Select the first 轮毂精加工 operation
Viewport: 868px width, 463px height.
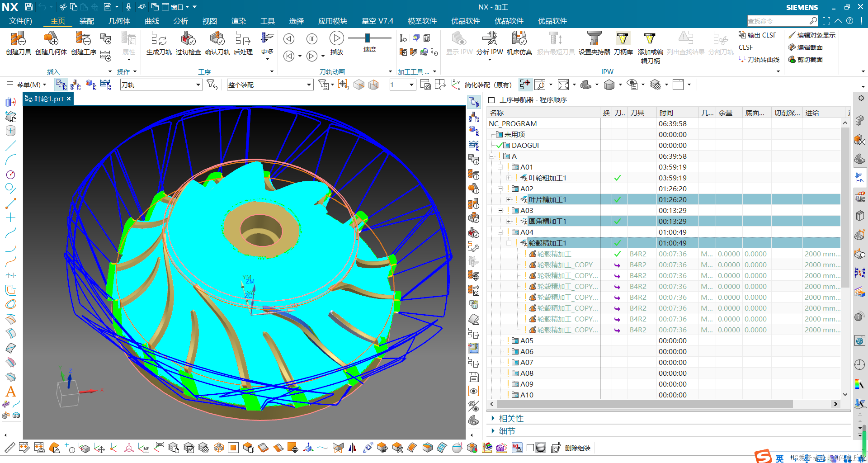(x=664, y=254)
